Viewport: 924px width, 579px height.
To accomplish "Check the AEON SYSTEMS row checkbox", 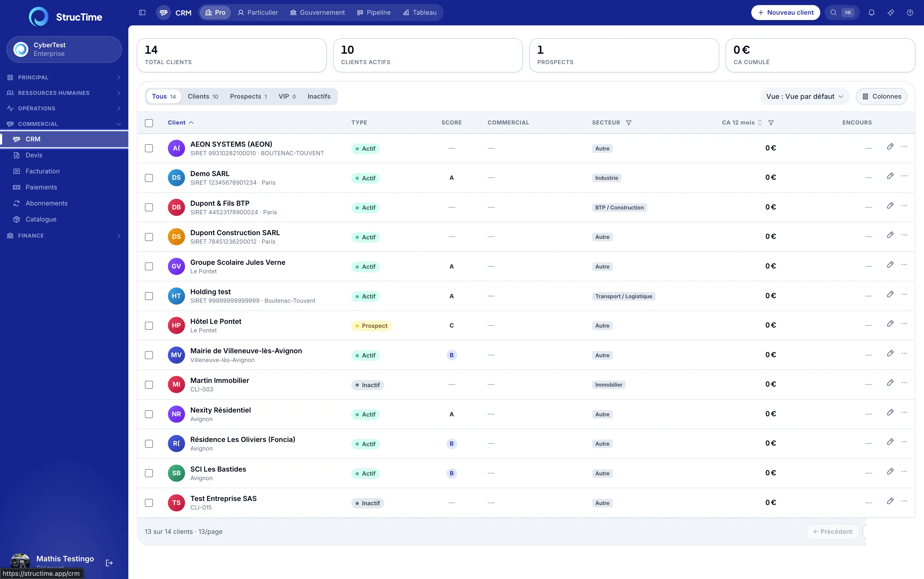I will pos(149,148).
